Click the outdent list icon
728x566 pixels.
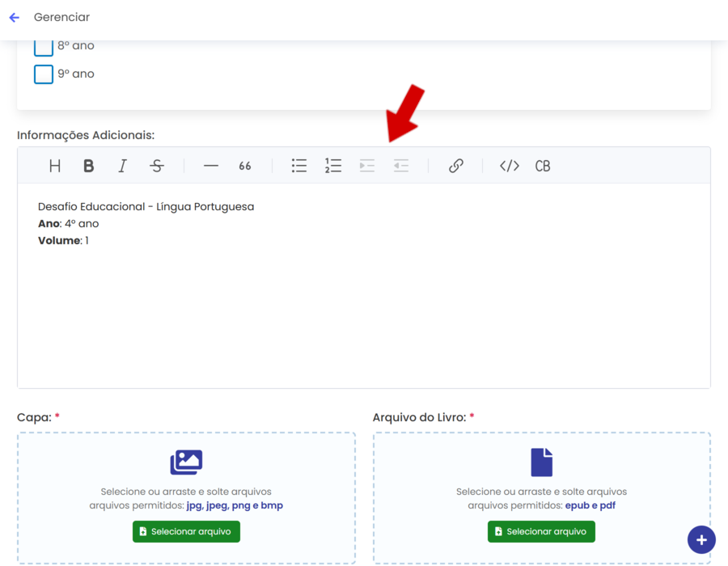[401, 166]
